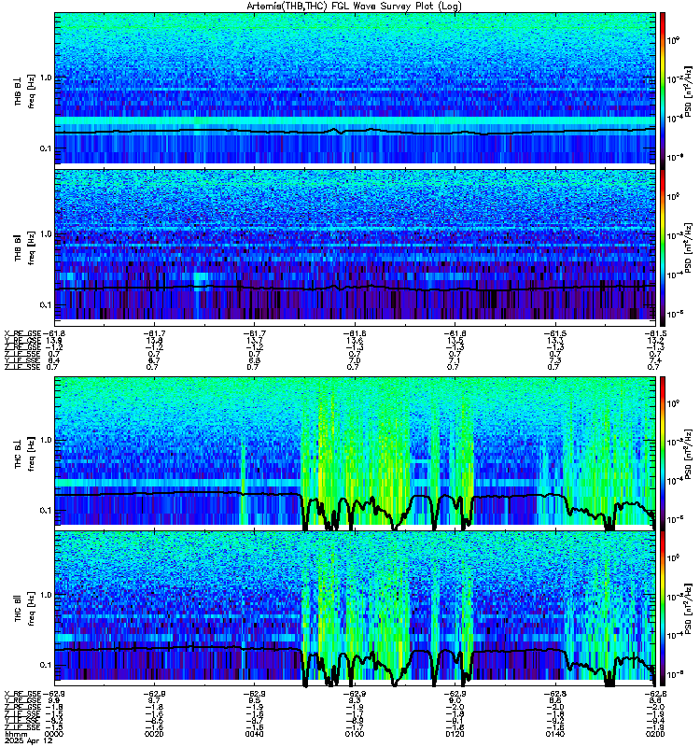Click the '9.0' Y_RE_GSE value under THC panels
Viewport: 700px width, 747px height.
point(455,700)
